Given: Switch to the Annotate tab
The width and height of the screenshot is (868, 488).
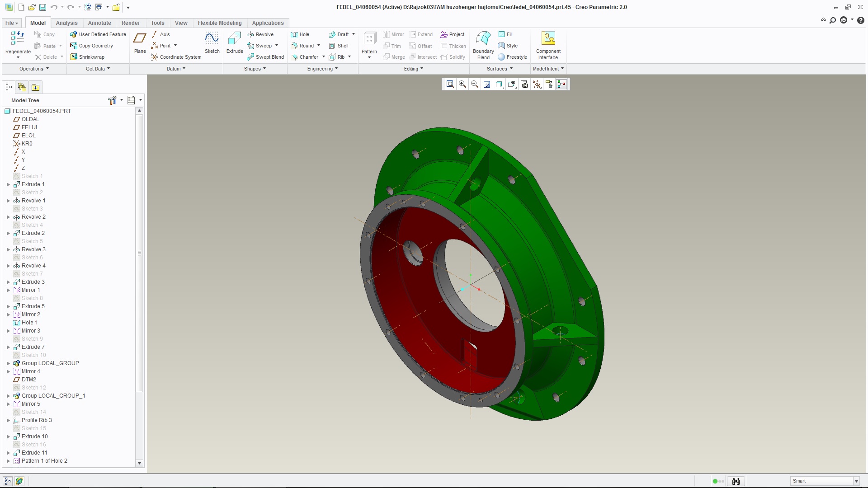Looking at the screenshot, I should pyautogui.click(x=99, y=23).
